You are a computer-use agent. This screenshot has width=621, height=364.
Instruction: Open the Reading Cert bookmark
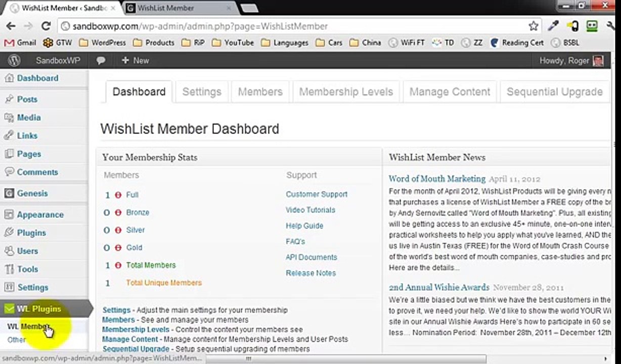517,43
